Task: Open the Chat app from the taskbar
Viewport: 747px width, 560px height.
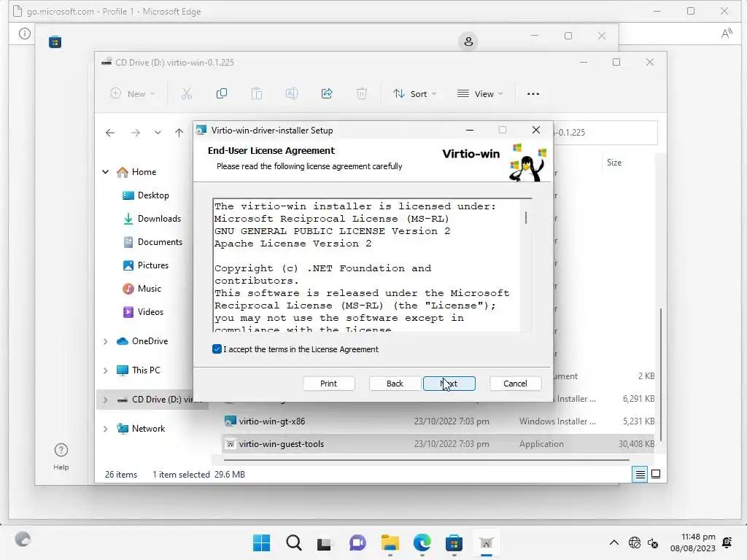Action: pos(357,542)
